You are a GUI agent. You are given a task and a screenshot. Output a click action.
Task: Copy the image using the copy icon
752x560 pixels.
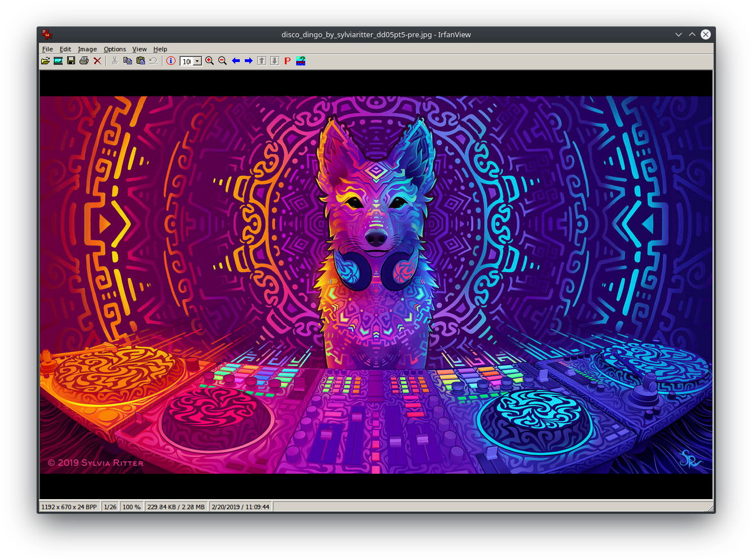click(127, 61)
